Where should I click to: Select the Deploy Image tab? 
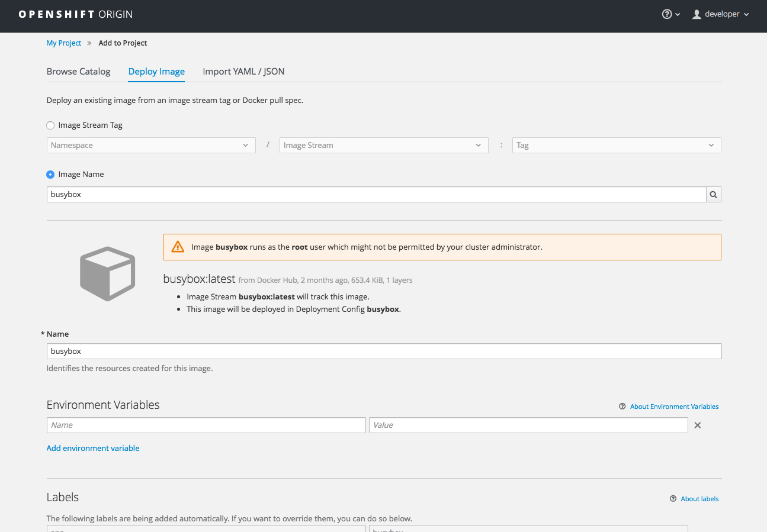click(x=156, y=72)
